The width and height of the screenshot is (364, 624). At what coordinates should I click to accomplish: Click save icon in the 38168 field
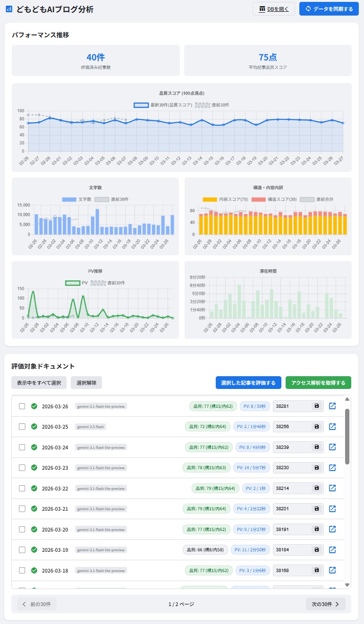[x=316, y=570]
